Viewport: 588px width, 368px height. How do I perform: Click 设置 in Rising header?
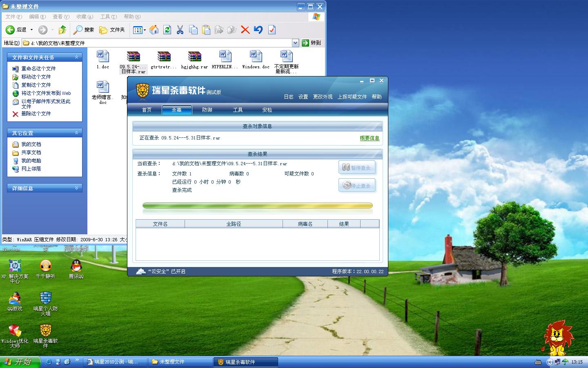pos(303,97)
